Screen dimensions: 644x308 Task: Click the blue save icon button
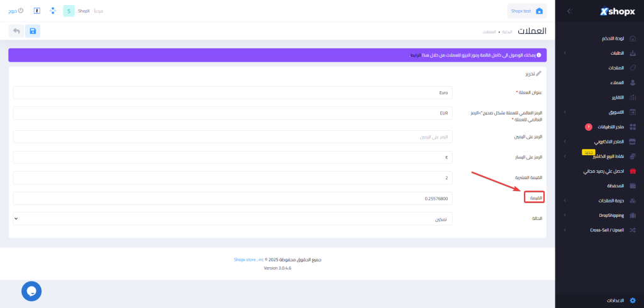(x=32, y=31)
